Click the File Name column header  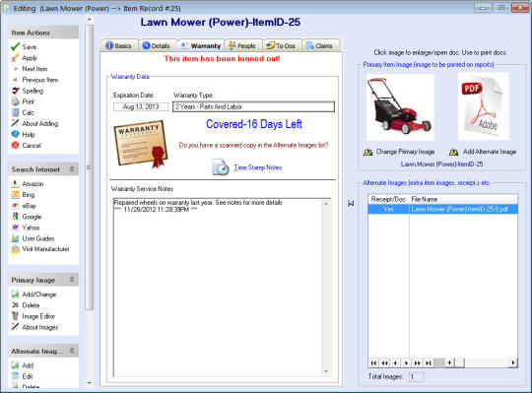point(463,199)
